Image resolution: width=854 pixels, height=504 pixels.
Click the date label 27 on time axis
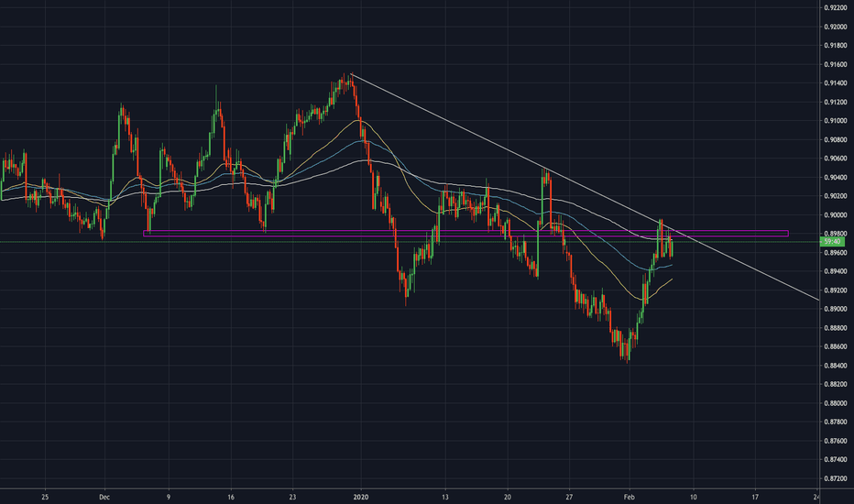point(569,497)
